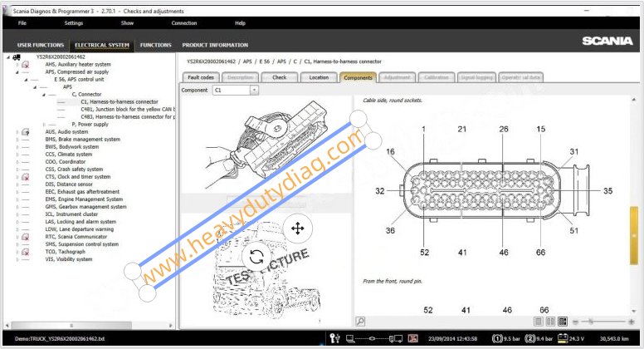Click the AHS Auxiliary heater fault status icon
Viewport: 644px width, 349px height.
(x=26, y=65)
